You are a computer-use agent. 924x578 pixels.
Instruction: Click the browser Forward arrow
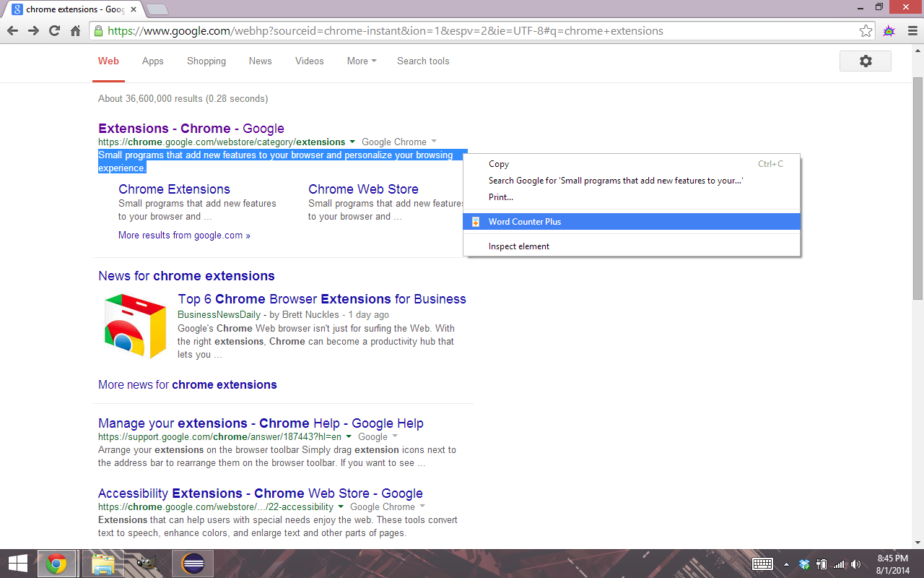tap(33, 31)
